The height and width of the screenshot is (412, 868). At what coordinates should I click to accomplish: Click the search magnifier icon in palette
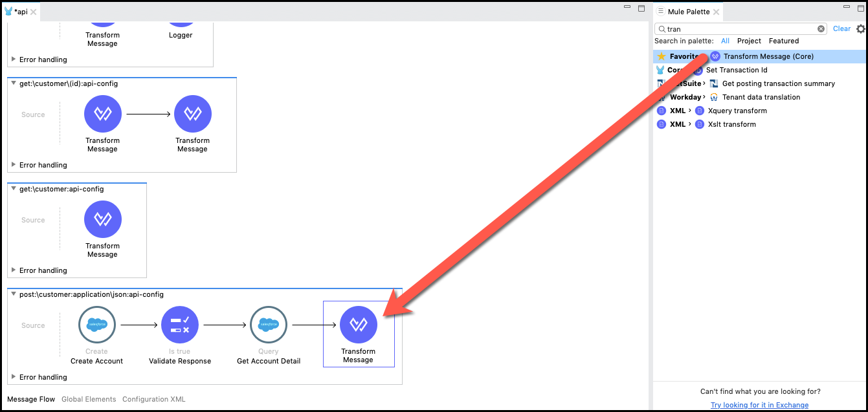661,29
